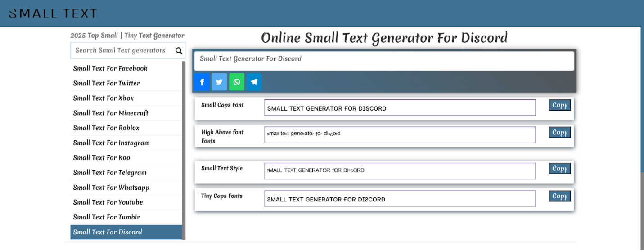
Task: Go to Small Text For Xbox
Action: (126, 98)
